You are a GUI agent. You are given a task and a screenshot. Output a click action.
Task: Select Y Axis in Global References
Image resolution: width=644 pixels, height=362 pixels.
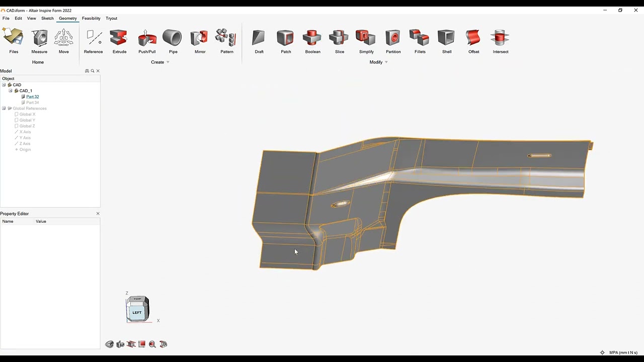tap(25, 138)
